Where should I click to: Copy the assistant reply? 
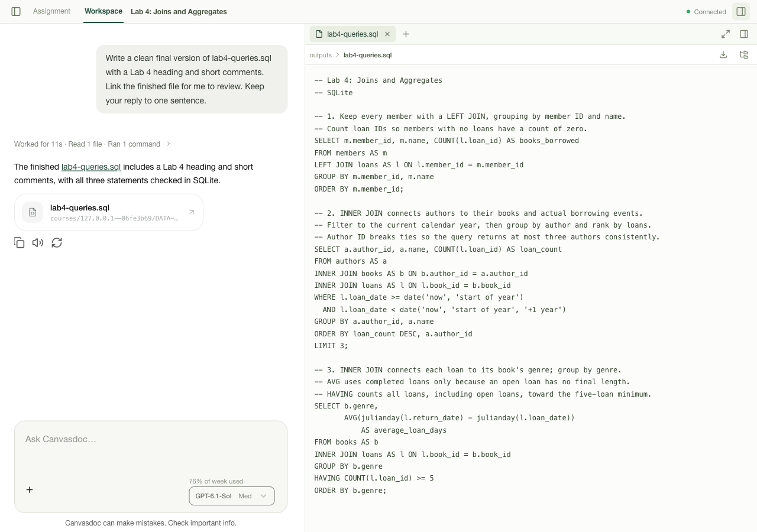click(x=20, y=243)
